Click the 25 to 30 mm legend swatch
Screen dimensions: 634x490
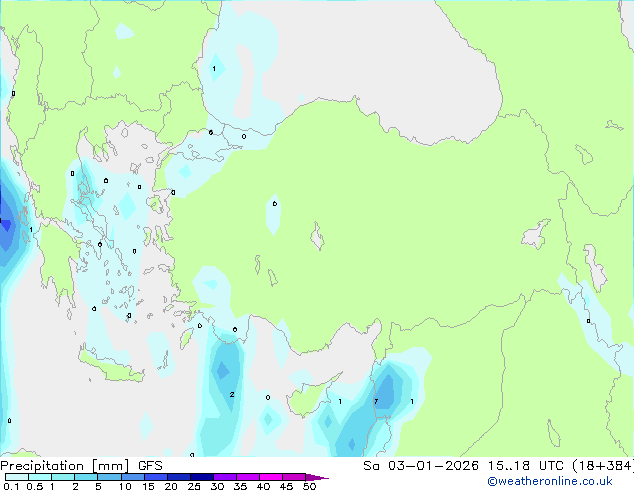point(202,477)
